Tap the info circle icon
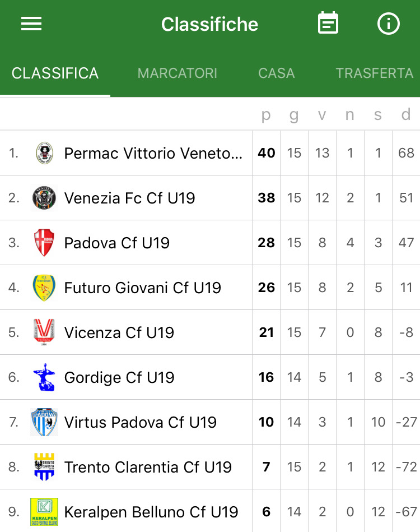The height and width of the screenshot is (532, 420). [x=389, y=24]
